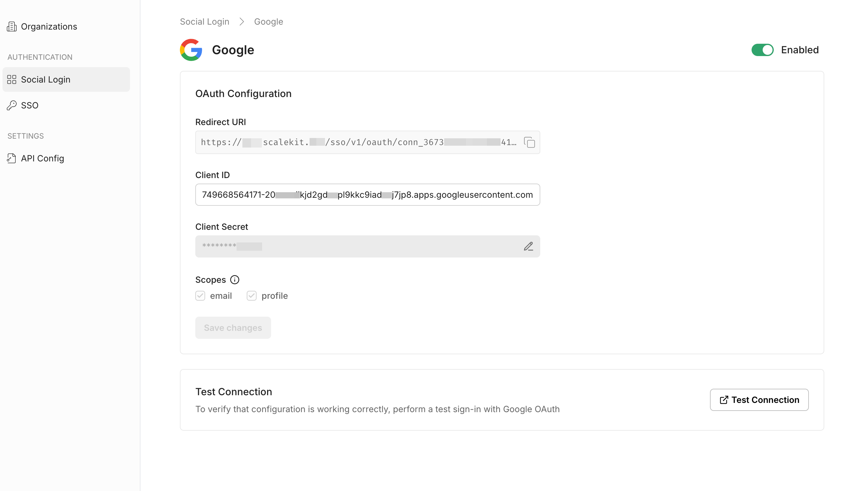Open Organizations from the sidebar

49,26
